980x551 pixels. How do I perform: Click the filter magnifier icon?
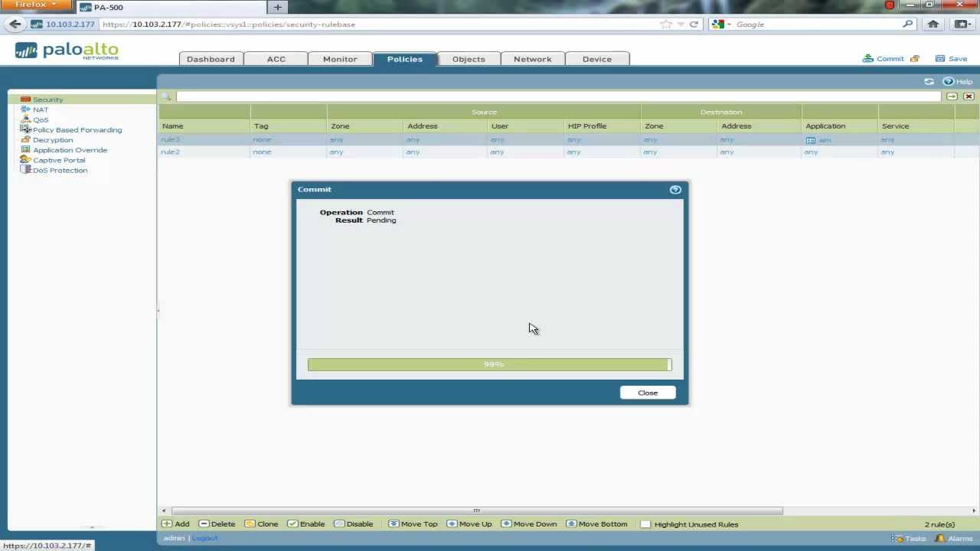[165, 96]
